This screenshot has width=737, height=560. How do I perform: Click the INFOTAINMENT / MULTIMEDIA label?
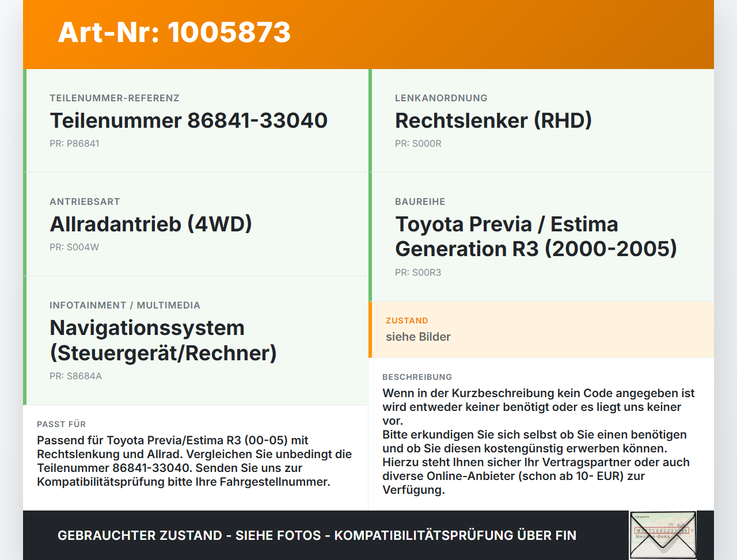(x=125, y=305)
